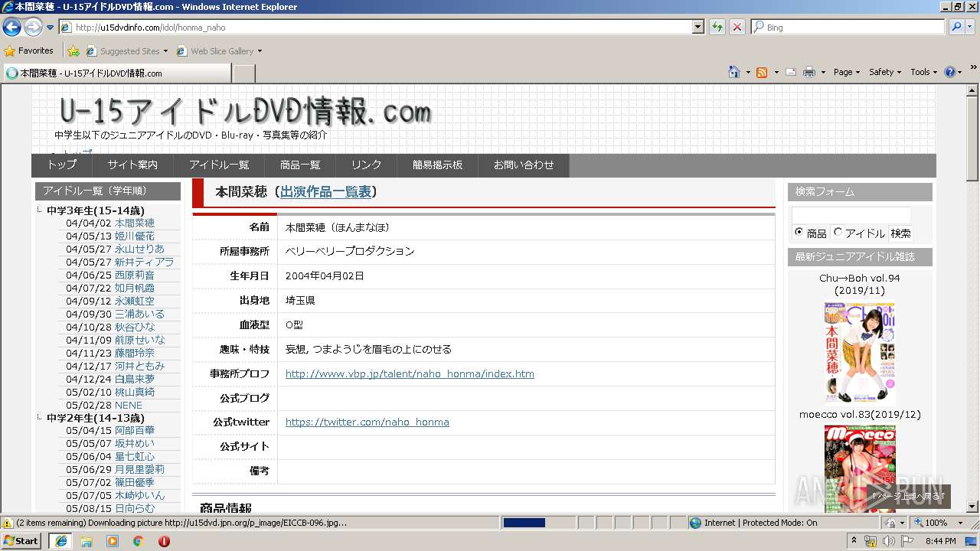The height and width of the screenshot is (551, 980).
Task: Collapse the 中学3年生(15-14歳) tree node
Action: point(40,210)
